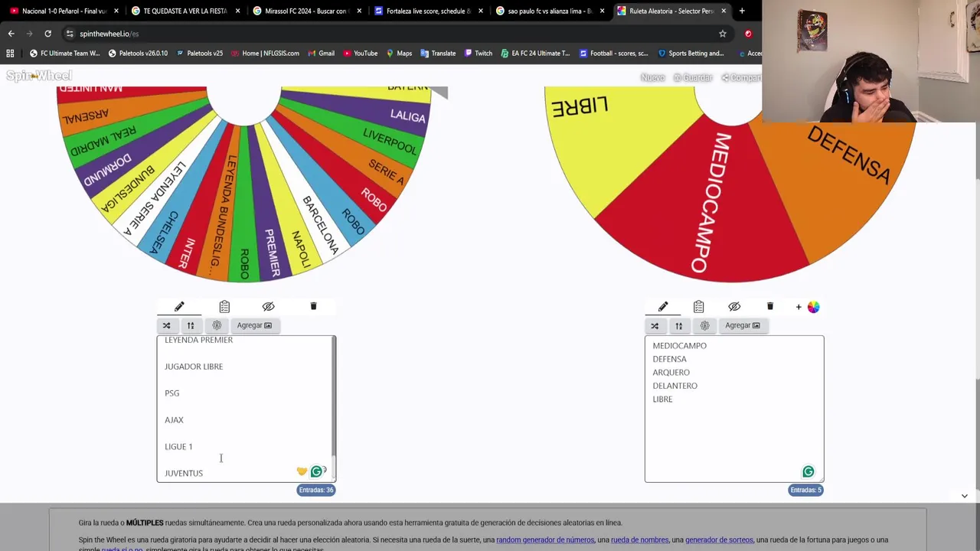Add a new wheel with plus icon
Image resolution: width=980 pixels, height=551 pixels.
click(x=799, y=307)
